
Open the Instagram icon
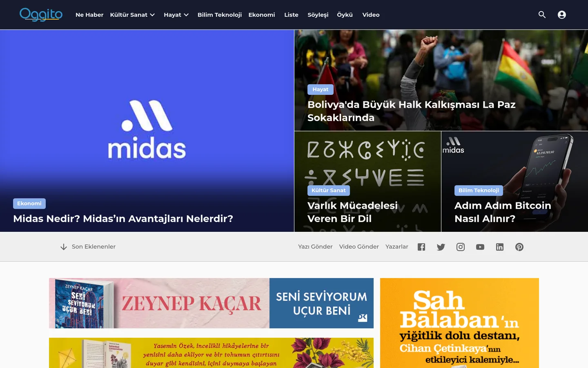[x=461, y=247]
